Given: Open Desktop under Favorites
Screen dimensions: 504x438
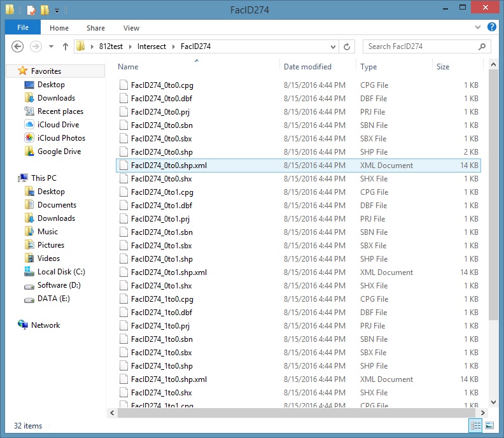Looking at the screenshot, I should coord(51,85).
